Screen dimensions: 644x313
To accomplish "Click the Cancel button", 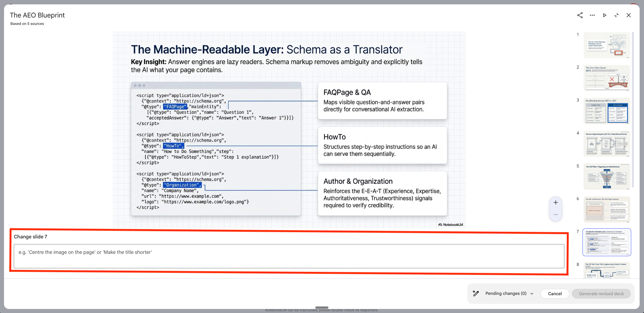I will point(555,294).
